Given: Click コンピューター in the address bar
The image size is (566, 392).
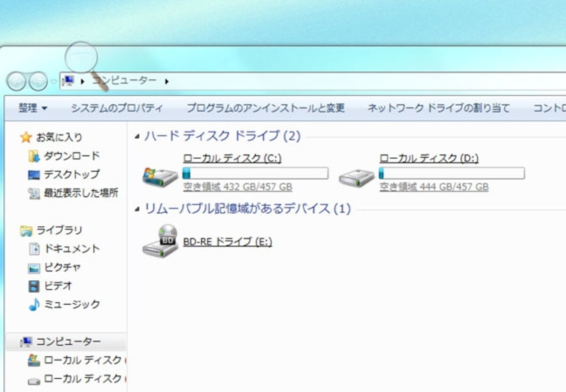Looking at the screenshot, I should pyautogui.click(x=124, y=81).
